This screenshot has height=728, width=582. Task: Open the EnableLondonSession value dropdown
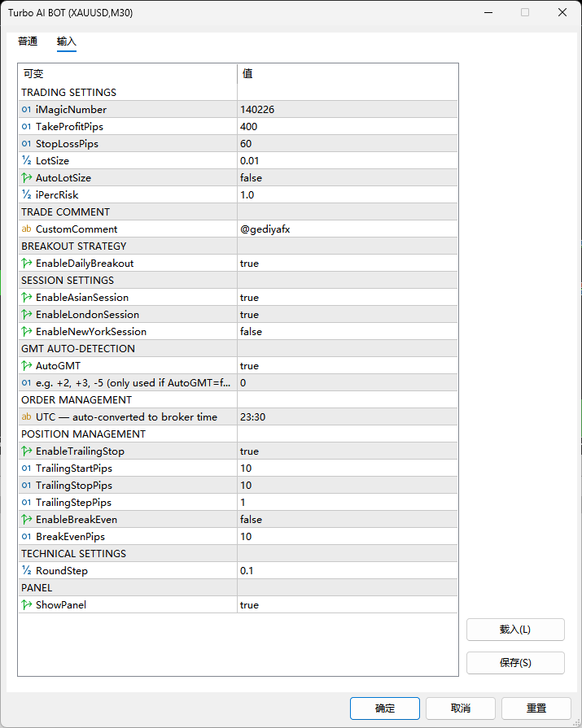(x=347, y=315)
